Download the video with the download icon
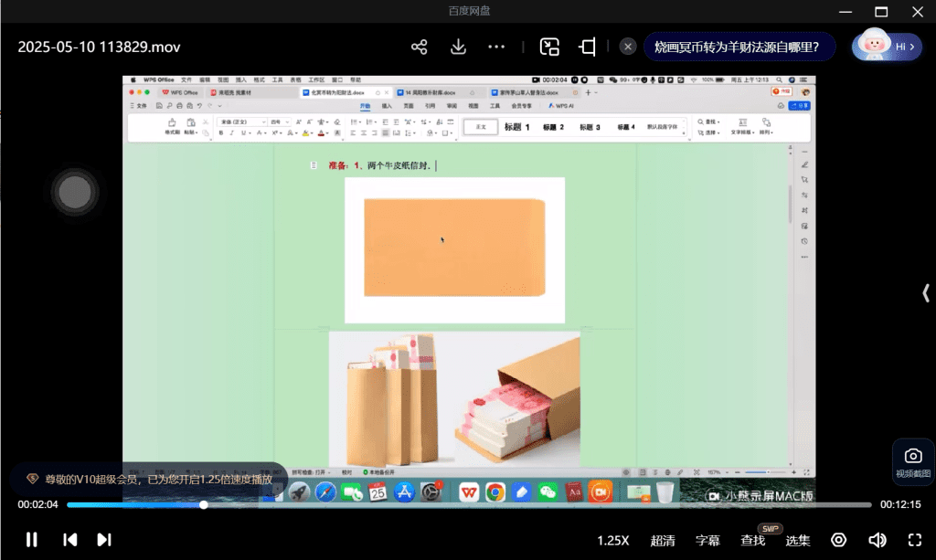The image size is (936, 560). tap(459, 47)
